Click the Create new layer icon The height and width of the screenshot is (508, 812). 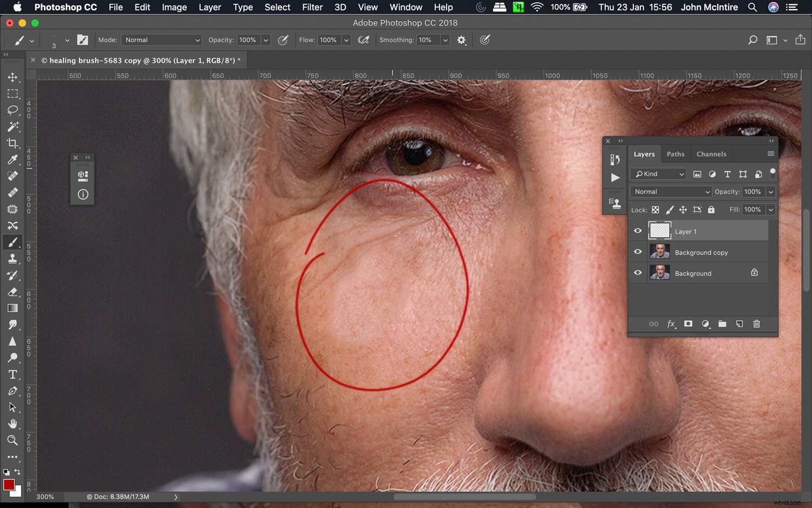point(739,324)
